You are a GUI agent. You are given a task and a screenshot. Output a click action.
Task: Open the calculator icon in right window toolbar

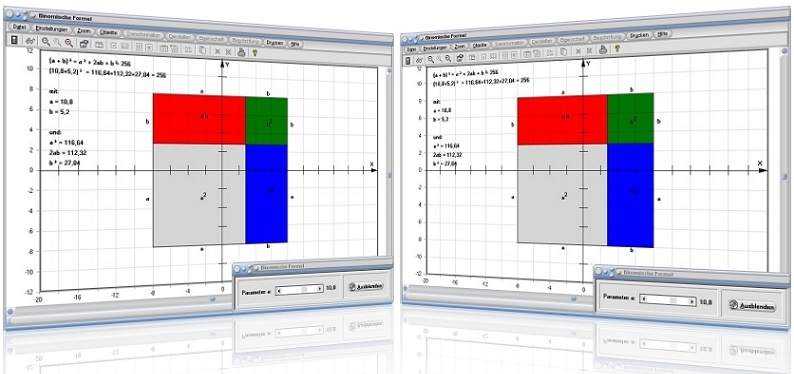[409, 60]
